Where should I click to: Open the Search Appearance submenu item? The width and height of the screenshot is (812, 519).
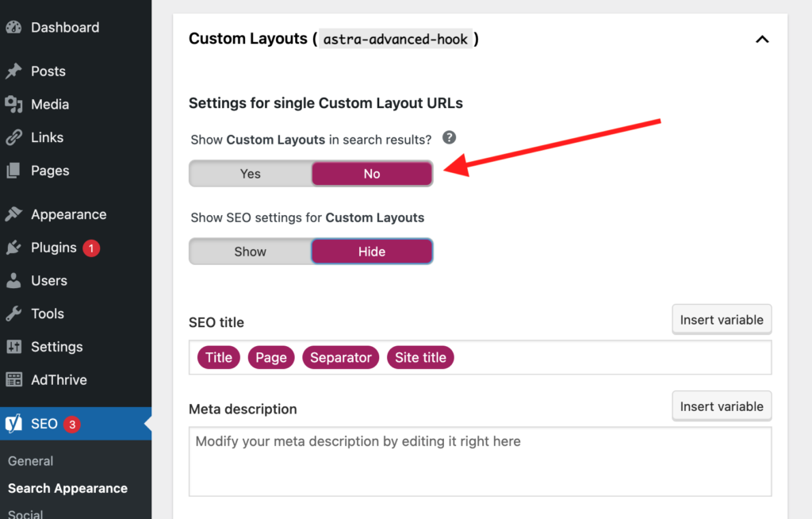[x=68, y=488]
